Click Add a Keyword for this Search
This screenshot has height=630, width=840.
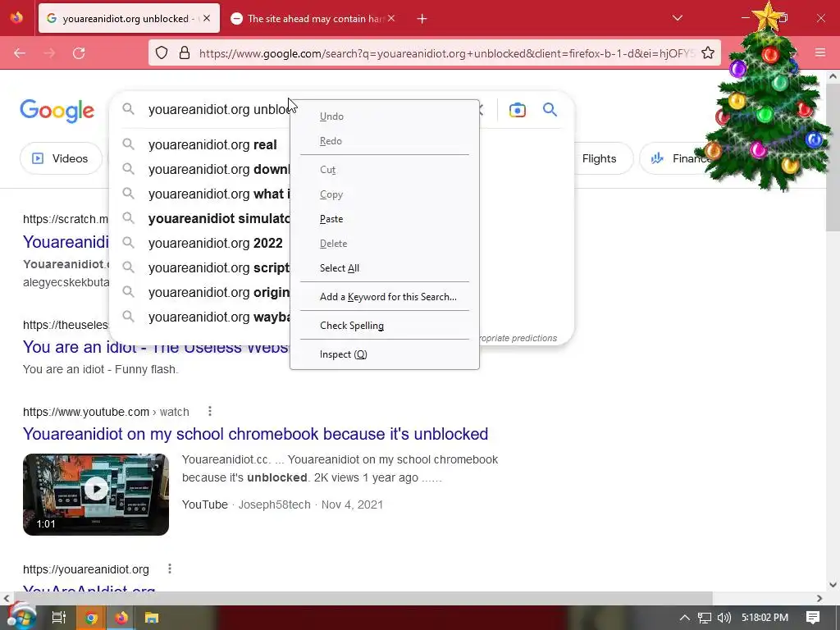point(385,297)
